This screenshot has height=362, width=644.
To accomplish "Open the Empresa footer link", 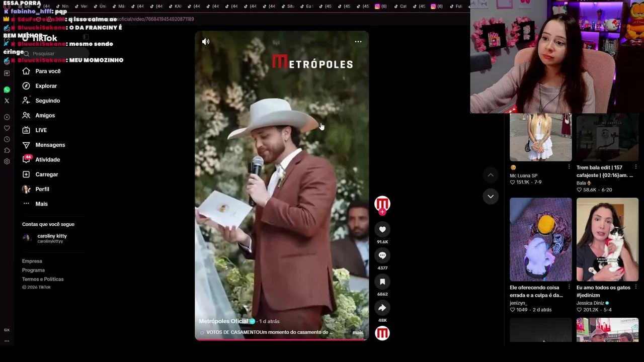I will tap(32, 261).
